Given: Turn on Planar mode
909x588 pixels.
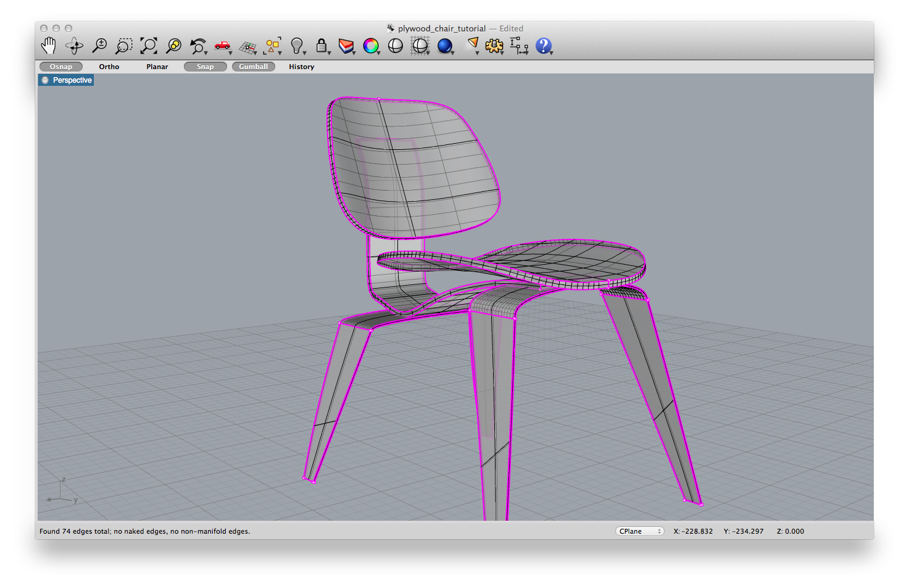Looking at the screenshot, I should coord(157,67).
